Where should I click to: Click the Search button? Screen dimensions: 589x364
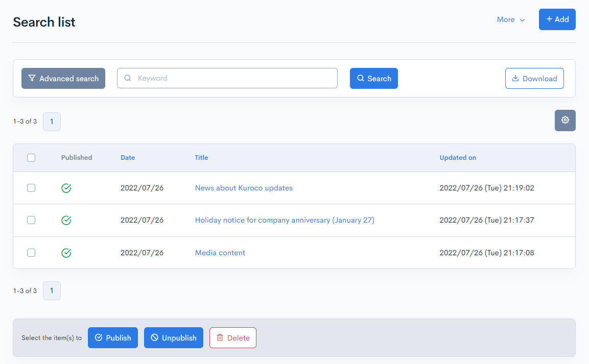click(374, 78)
